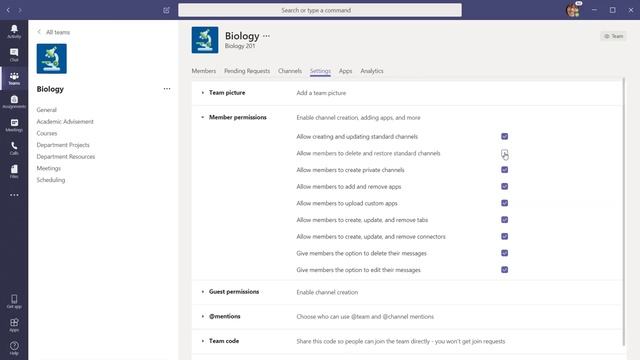Toggle members add and remove apps checkbox
Image resolution: width=640 pixels, height=360 pixels.
(504, 187)
